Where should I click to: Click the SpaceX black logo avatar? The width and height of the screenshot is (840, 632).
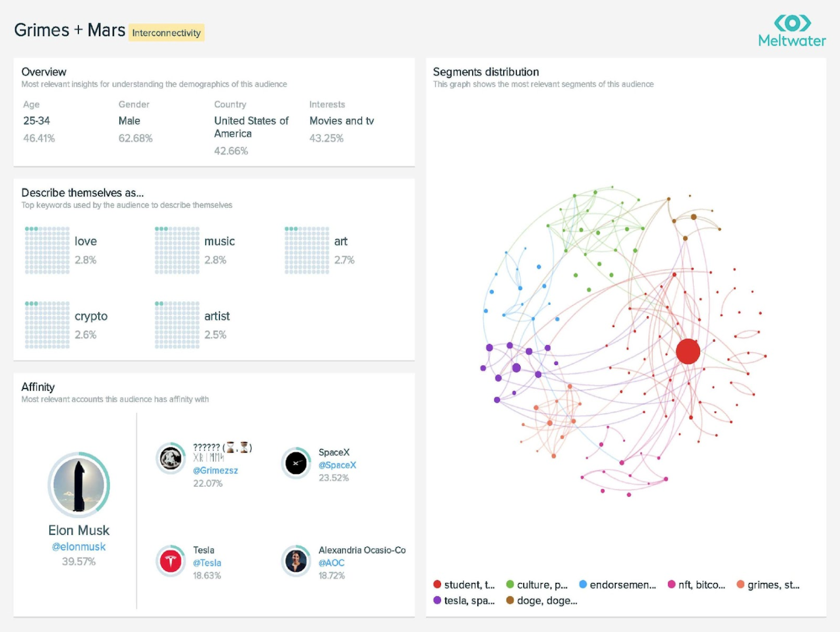pyautogui.click(x=296, y=463)
